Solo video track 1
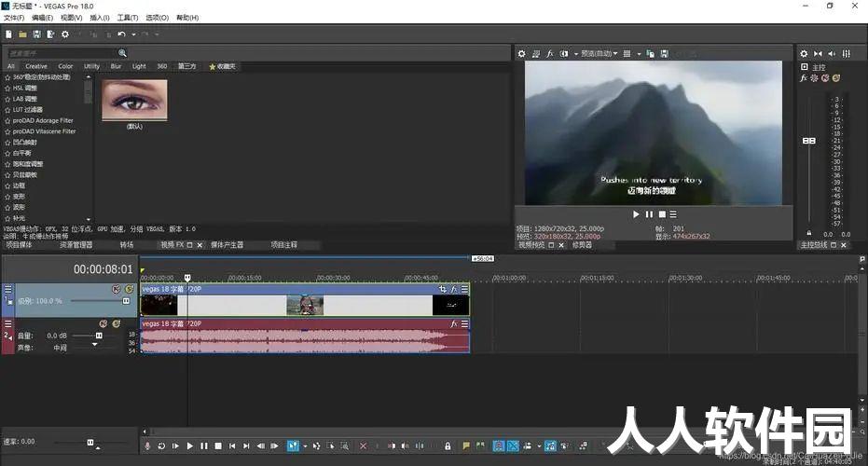Viewport: 868px width, 466px height. click(x=129, y=290)
